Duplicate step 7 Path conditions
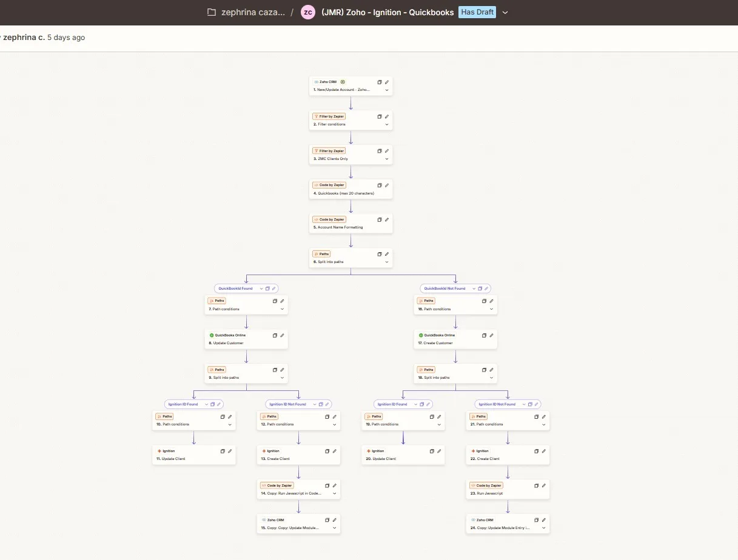The width and height of the screenshot is (738, 560). coord(275,301)
